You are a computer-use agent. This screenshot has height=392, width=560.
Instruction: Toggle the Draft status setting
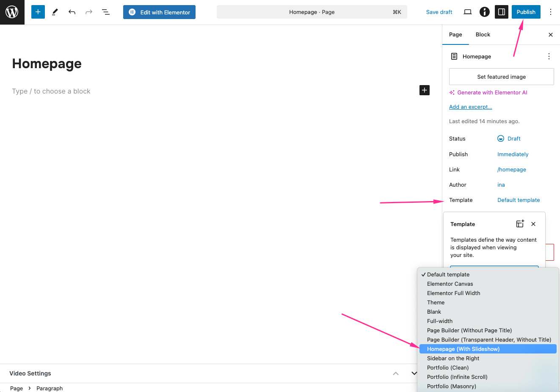tap(509, 139)
